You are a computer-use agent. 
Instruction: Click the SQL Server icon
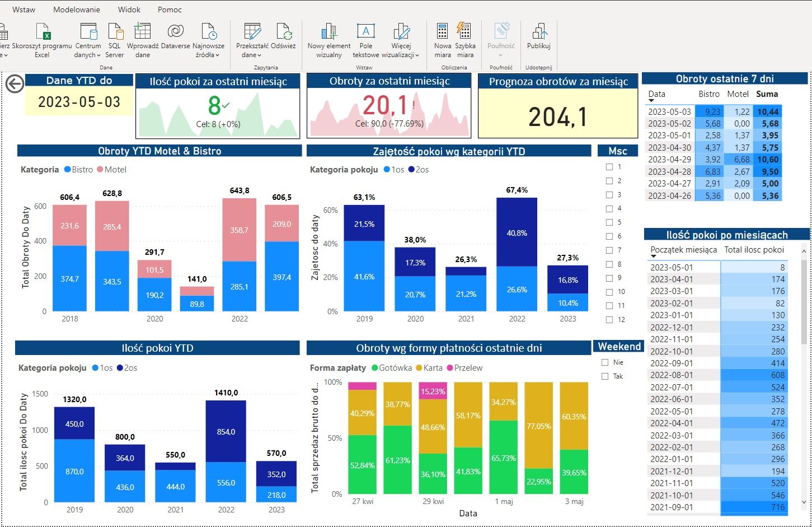click(115, 31)
